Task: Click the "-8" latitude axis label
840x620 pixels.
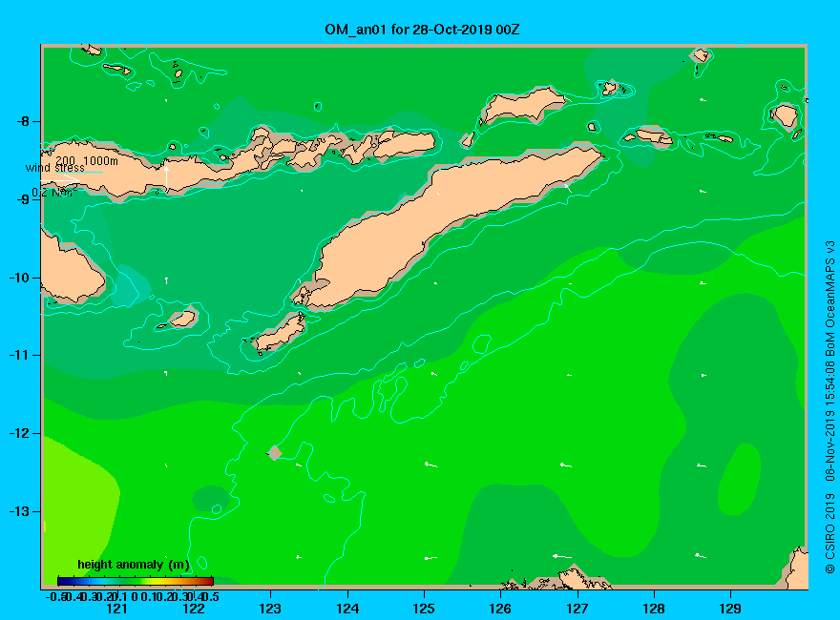Action: coord(23,121)
